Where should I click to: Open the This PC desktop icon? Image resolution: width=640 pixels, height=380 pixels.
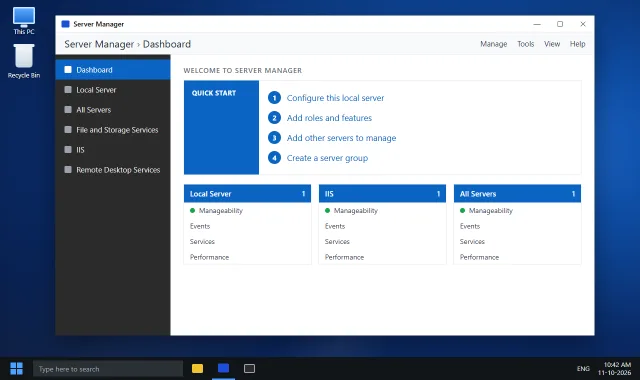click(24, 21)
